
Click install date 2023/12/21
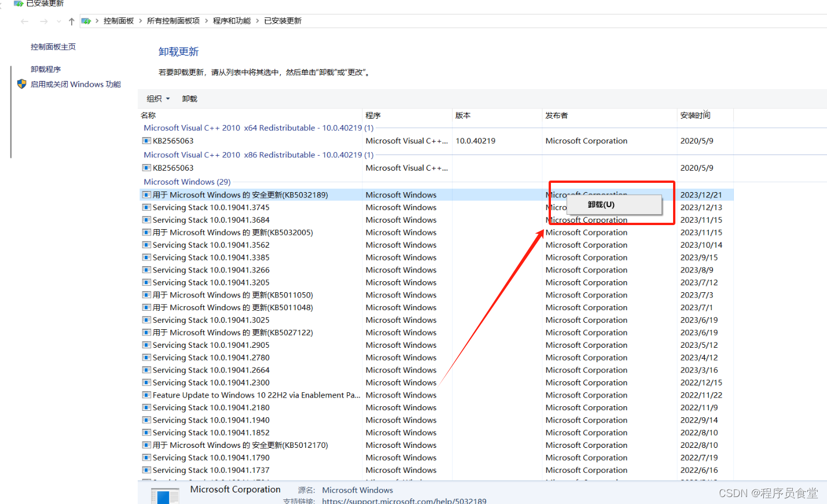pyautogui.click(x=701, y=195)
